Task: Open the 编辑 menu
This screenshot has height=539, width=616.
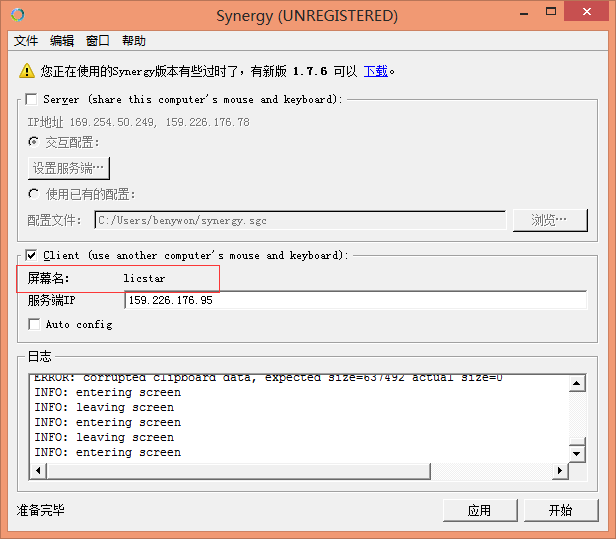Action: (x=62, y=40)
